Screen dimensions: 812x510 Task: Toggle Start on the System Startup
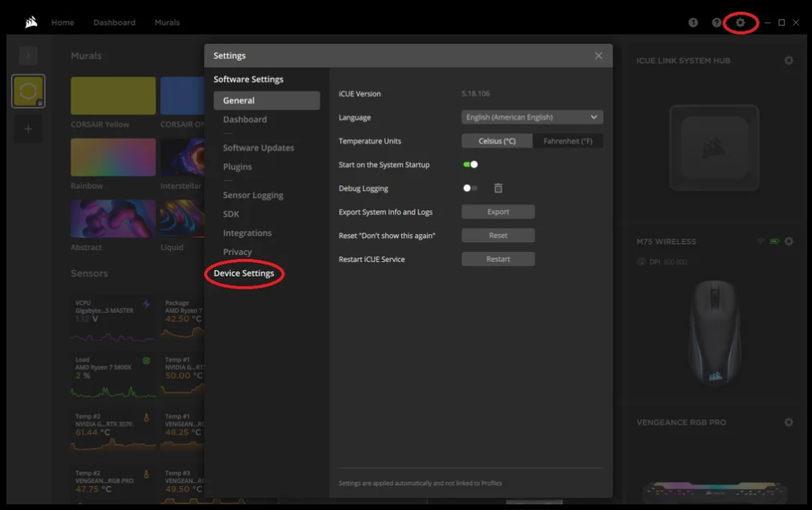470,165
